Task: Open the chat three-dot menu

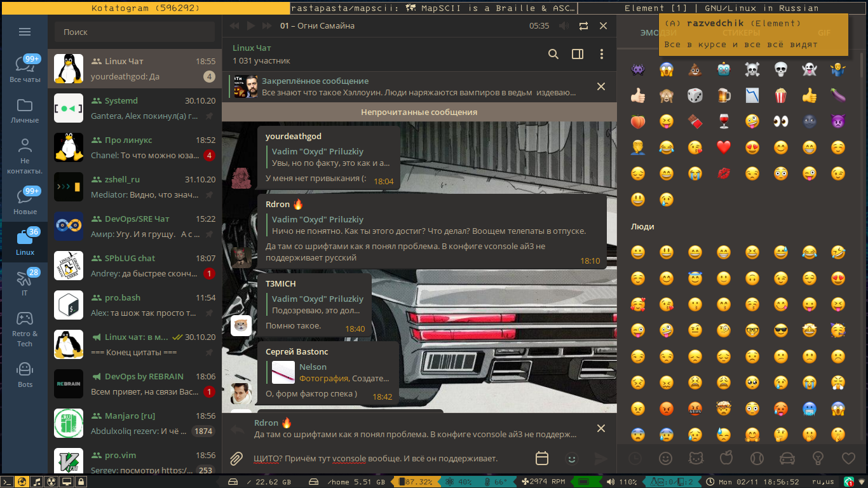Action: [x=602, y=54]
